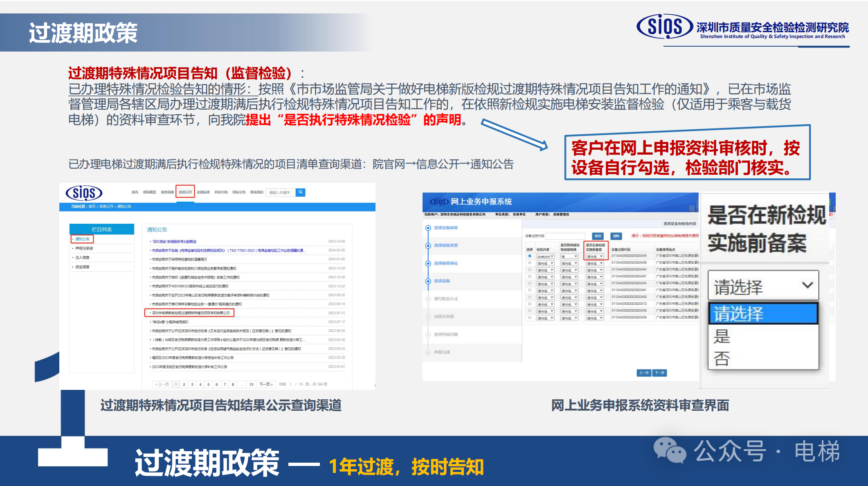868x486 pixels.
Task: Click the 选择设备 step circle icon
Action: coord(428,281)
